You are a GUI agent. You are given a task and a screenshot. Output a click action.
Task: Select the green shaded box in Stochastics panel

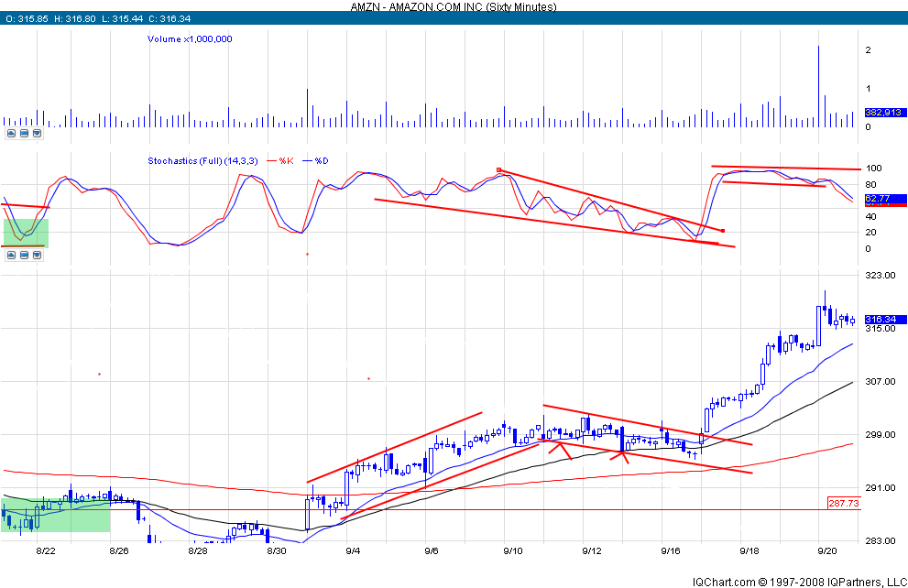point(27,233)
